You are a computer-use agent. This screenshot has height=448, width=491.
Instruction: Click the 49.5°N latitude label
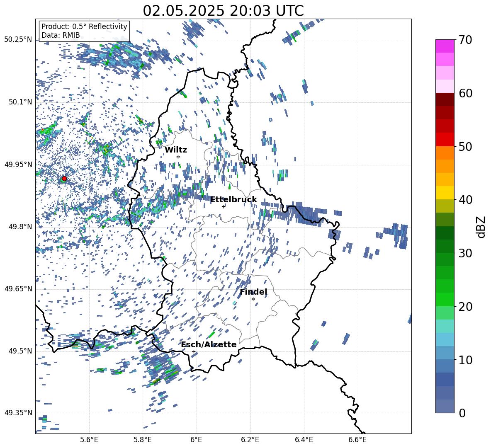coord(20,351)
